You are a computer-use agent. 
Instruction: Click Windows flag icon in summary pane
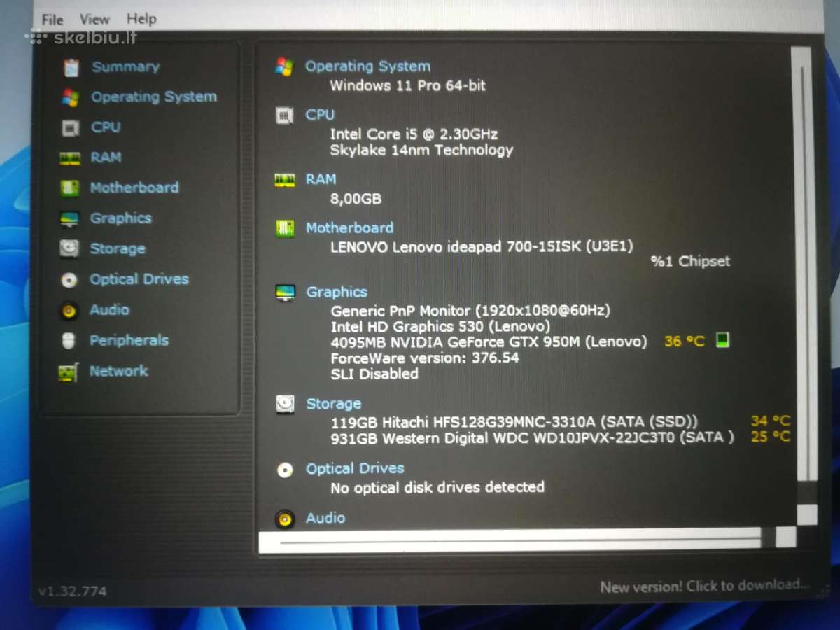pos(284,67)
